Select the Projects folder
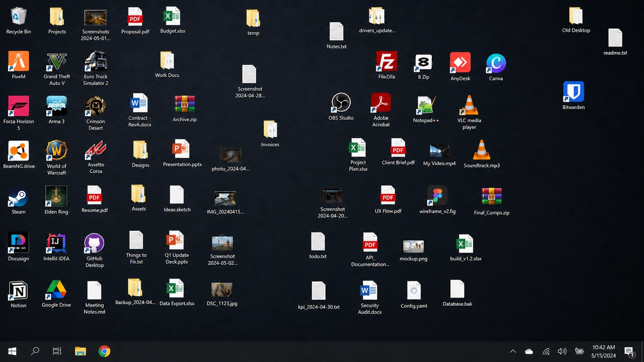644x362 pixels. [57, 17]
